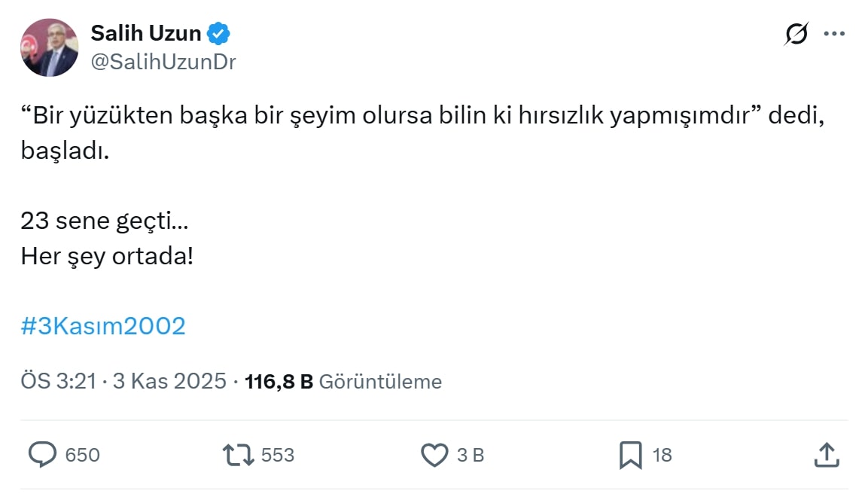Toggle the repost arrows icon
The image size is (868, 494).
238,455
